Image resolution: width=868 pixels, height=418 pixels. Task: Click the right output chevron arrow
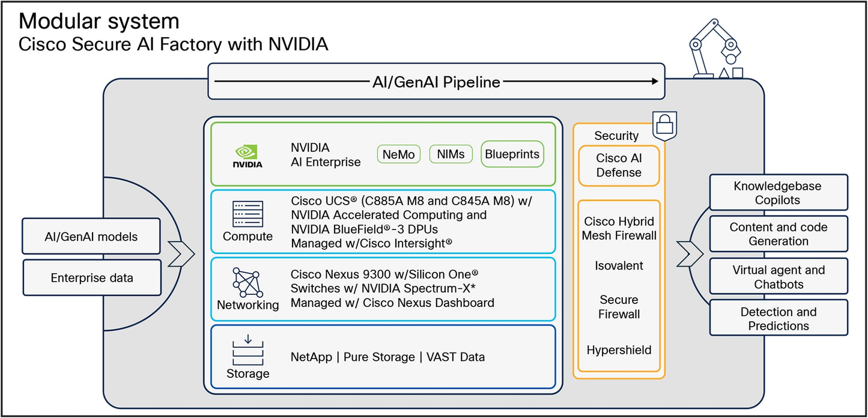point(686,255)
